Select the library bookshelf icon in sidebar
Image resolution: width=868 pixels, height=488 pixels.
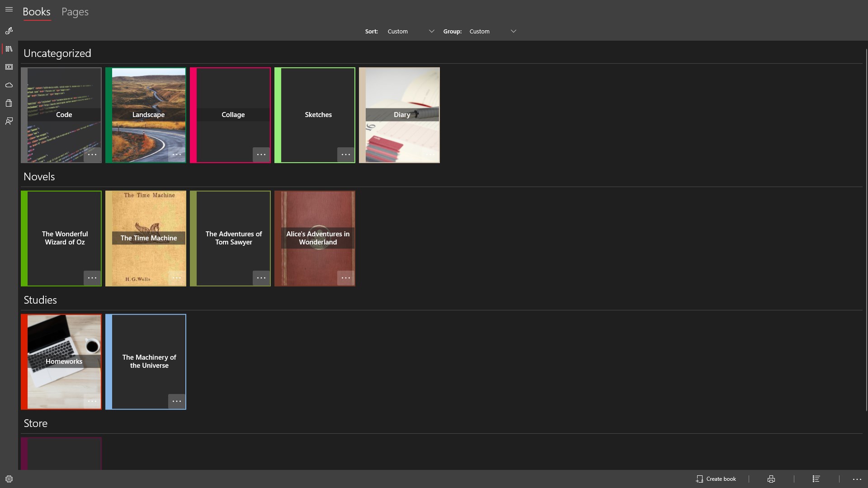9,49
